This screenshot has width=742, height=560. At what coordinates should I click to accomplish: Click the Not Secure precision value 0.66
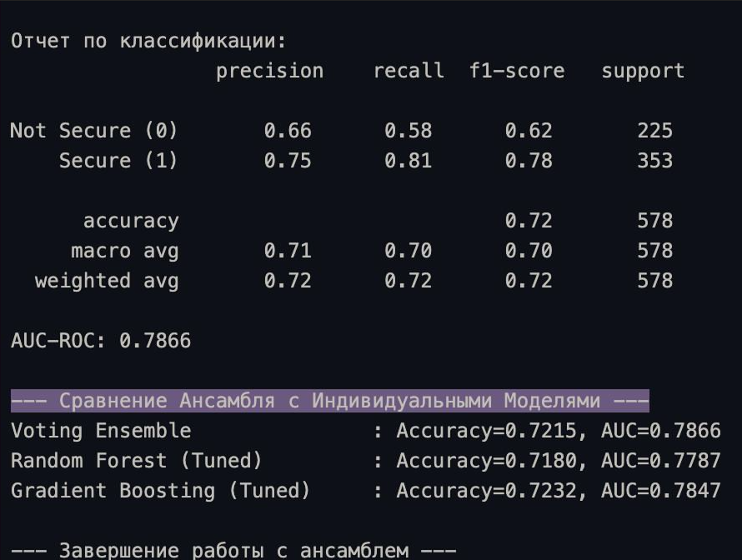(x=288, y=131)
